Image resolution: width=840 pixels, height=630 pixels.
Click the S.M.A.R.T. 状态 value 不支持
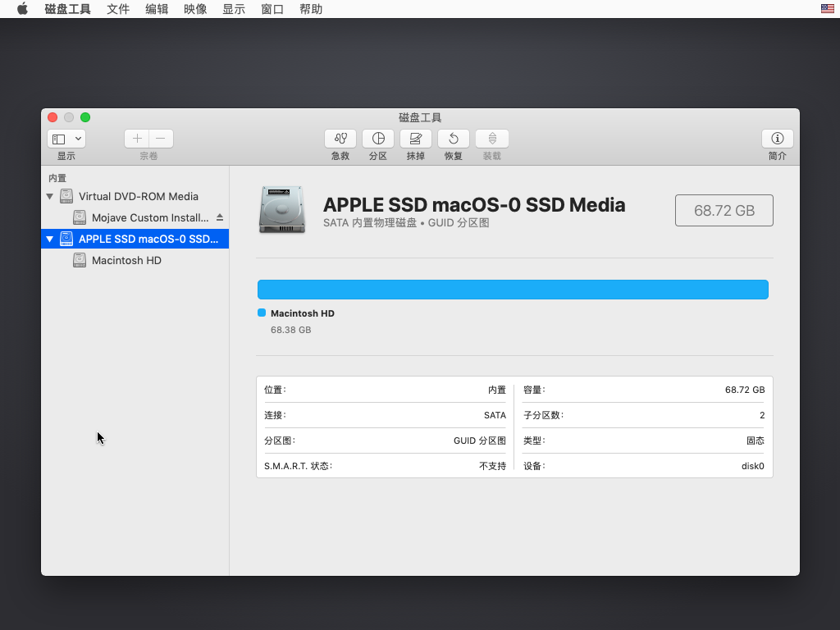[492, 466]
